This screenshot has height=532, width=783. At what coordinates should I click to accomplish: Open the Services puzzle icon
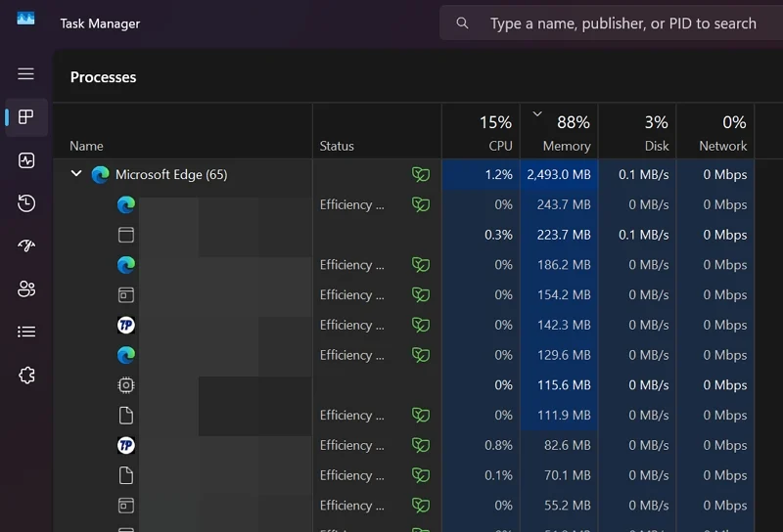(x=26, y=376)
